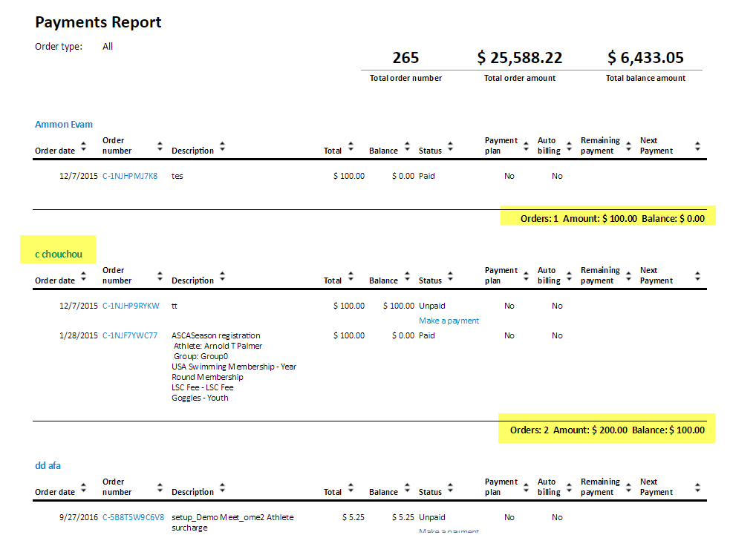This screenshot has width=756, height=535.
Task: Sort c chouchou table by Order number
Action: [x=160, y=277]
